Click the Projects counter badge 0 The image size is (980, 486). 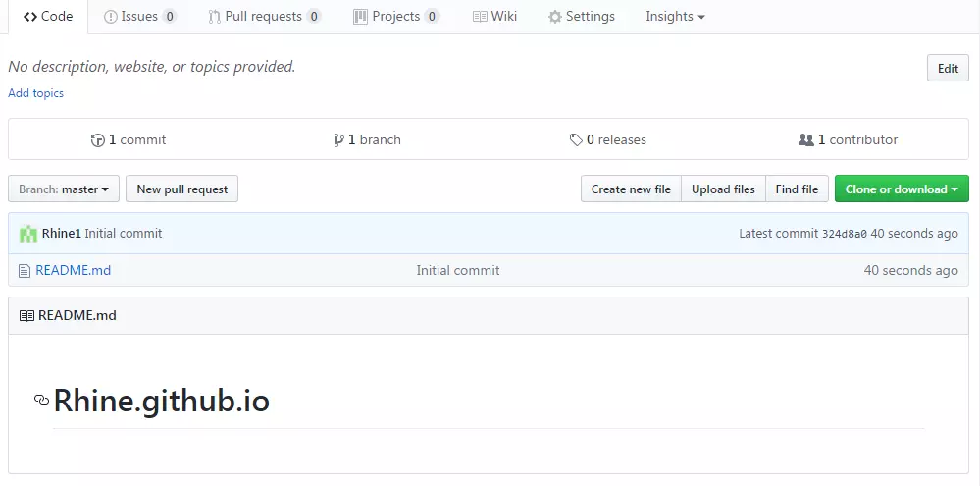tap(432, 17)
